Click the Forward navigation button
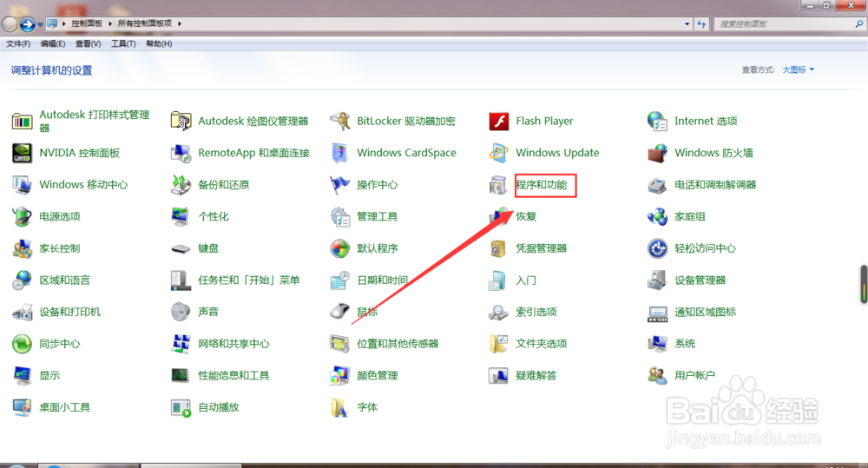This screenshot has height=468, width=868. click(x=27, y=24)
